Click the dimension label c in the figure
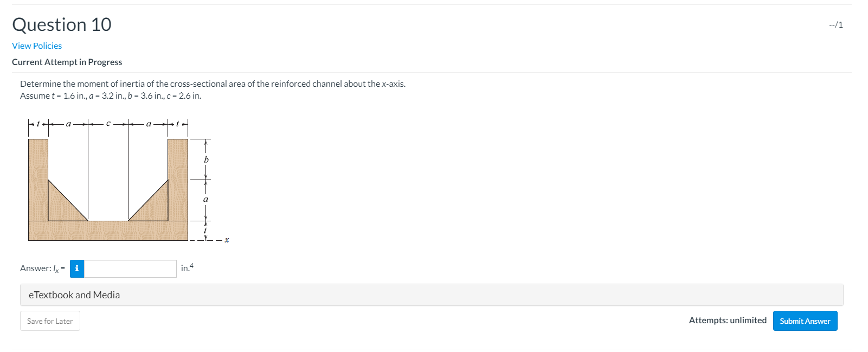The image size is (868, 352). [108, 124]
